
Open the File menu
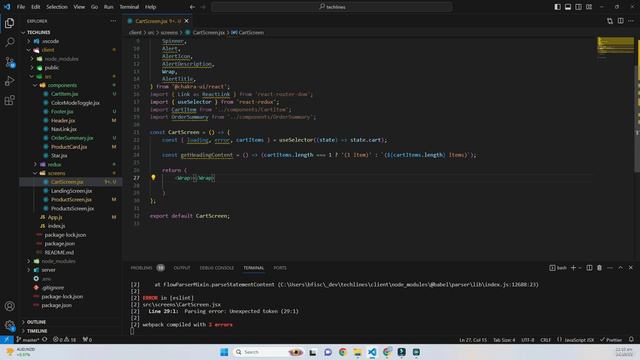pos(21,7)
